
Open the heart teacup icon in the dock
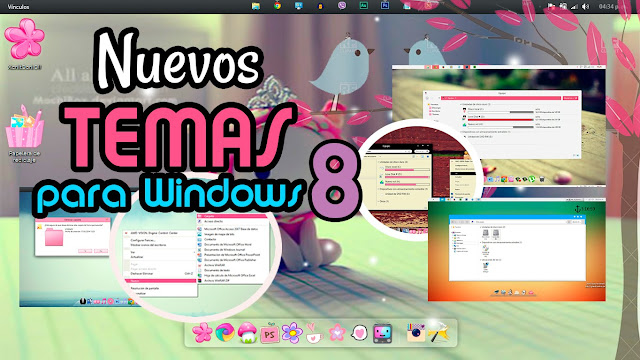[314, 333]
